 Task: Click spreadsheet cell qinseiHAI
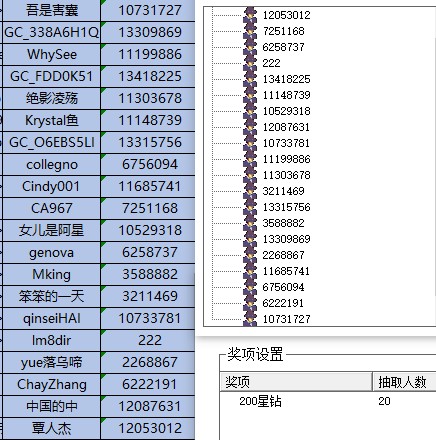[x=51, y=318]
